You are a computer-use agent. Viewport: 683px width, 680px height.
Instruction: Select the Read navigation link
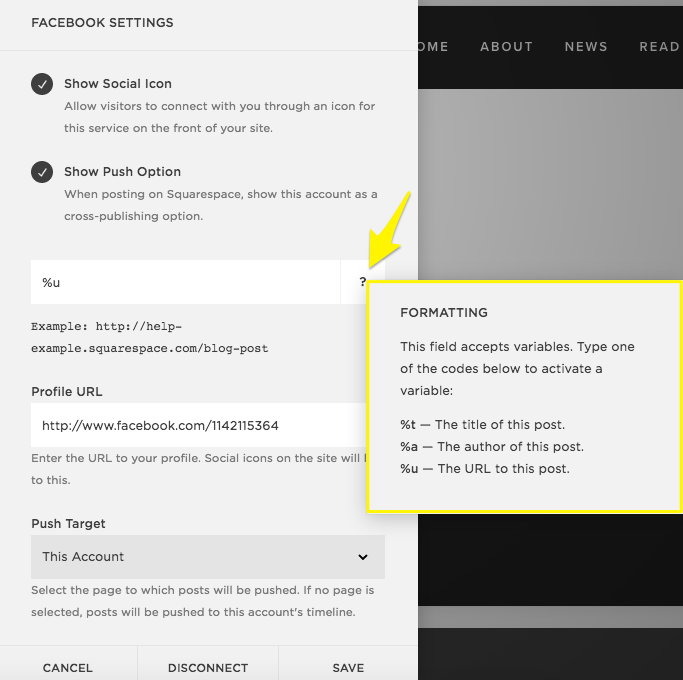[659, 46]
